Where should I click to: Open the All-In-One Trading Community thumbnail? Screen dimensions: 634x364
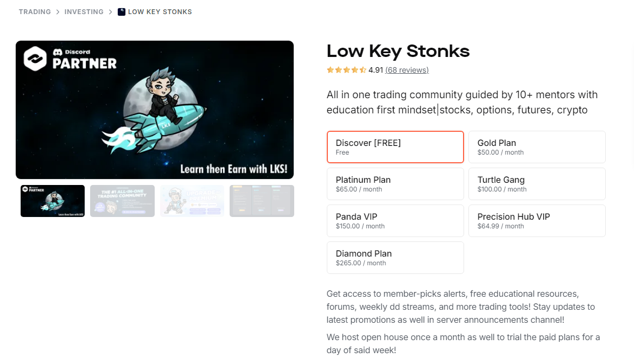pos(122,200)
